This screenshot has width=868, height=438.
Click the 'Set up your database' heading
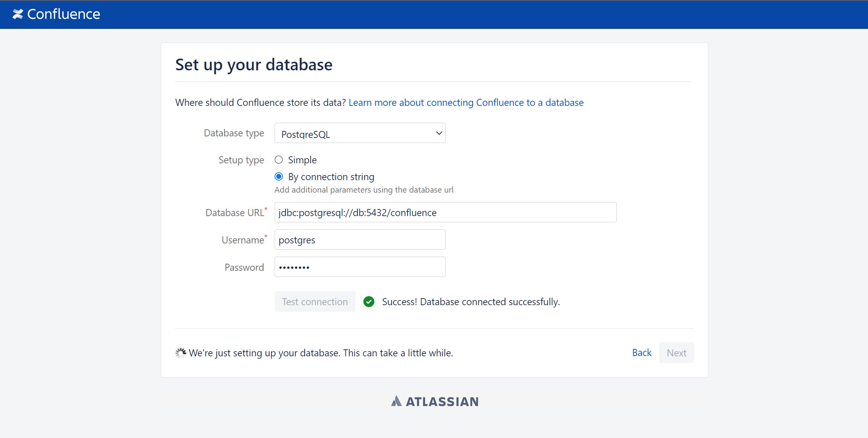tap(253, 64)
